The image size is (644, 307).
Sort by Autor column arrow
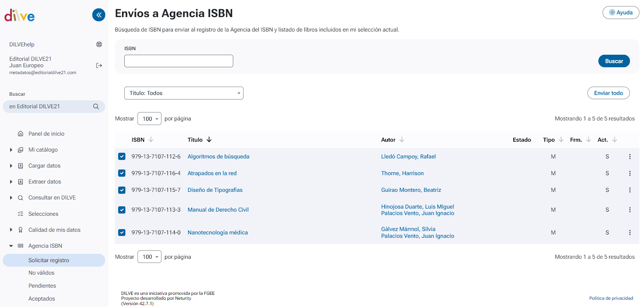[402, 139]
